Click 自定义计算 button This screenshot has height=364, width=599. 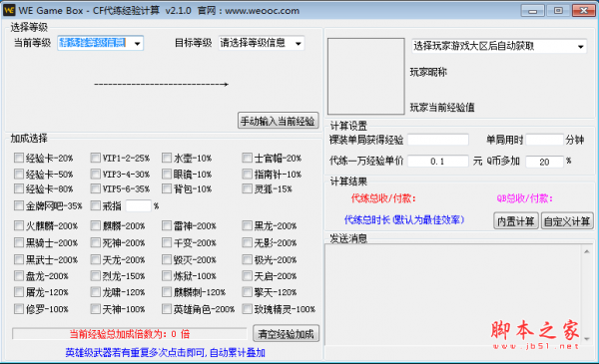(567, 221)
